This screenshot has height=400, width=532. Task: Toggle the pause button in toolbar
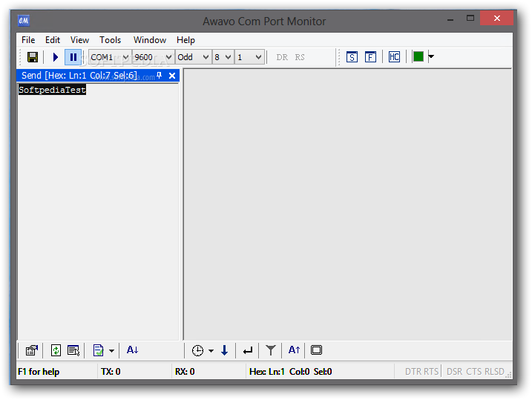[x=73, y=57]
